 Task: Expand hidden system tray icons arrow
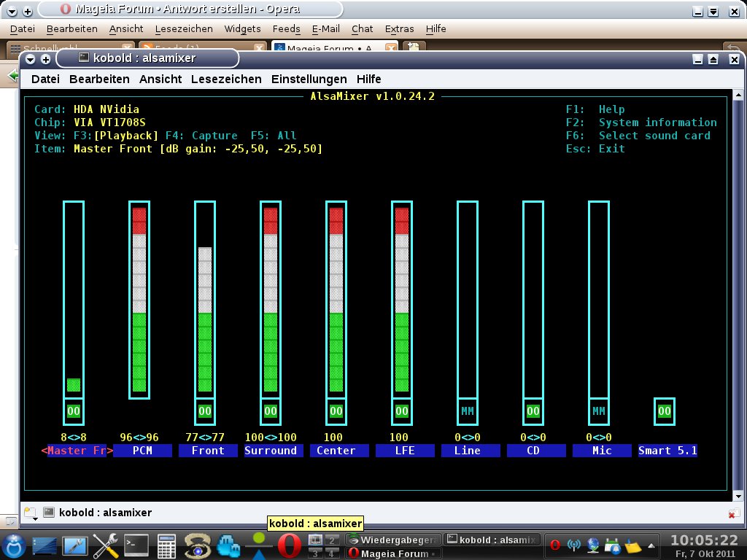651,545
